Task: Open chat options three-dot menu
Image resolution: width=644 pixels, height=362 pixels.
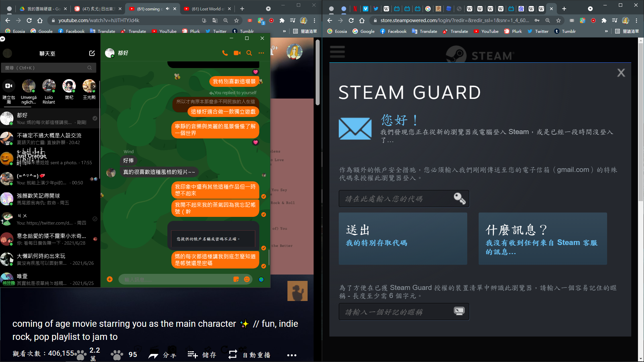Action: 261,53
